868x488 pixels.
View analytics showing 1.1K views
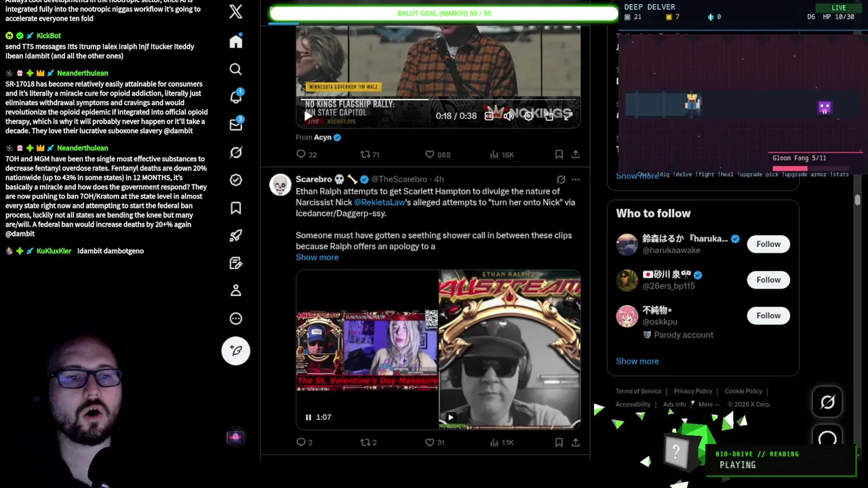point(502,443)
